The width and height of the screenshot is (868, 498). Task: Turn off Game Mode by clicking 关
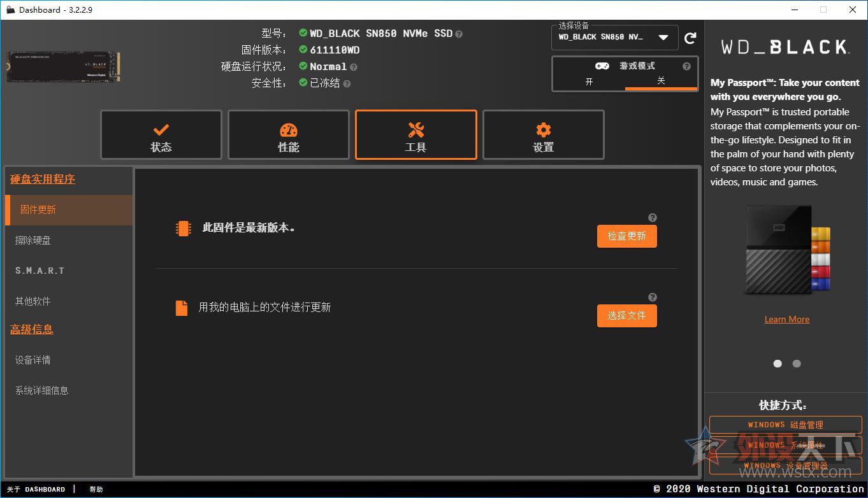(661, 81)
